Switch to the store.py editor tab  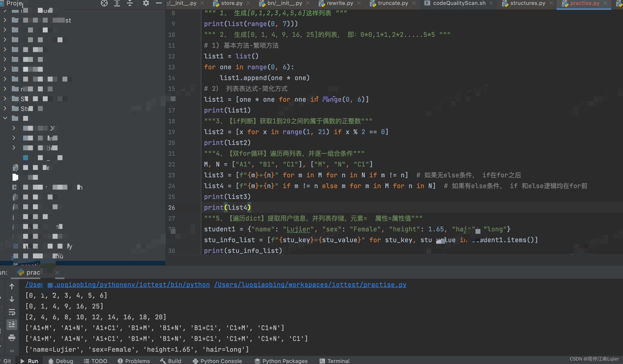tap(232, 3)
